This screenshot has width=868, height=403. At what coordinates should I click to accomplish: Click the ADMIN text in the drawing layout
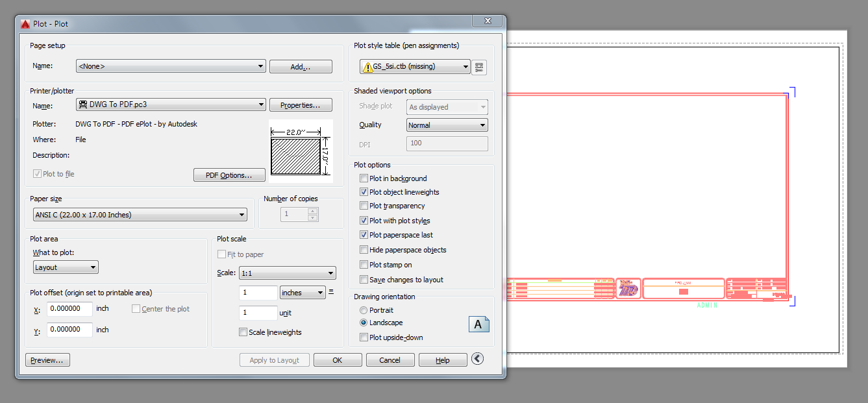tap(707, 305)
